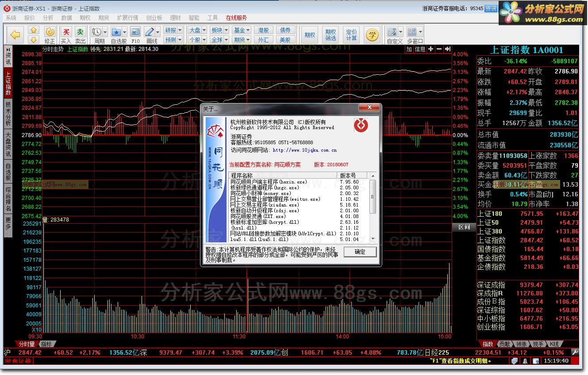
Task: Click the 港股 toolbar button
Action: pos(264,30)
